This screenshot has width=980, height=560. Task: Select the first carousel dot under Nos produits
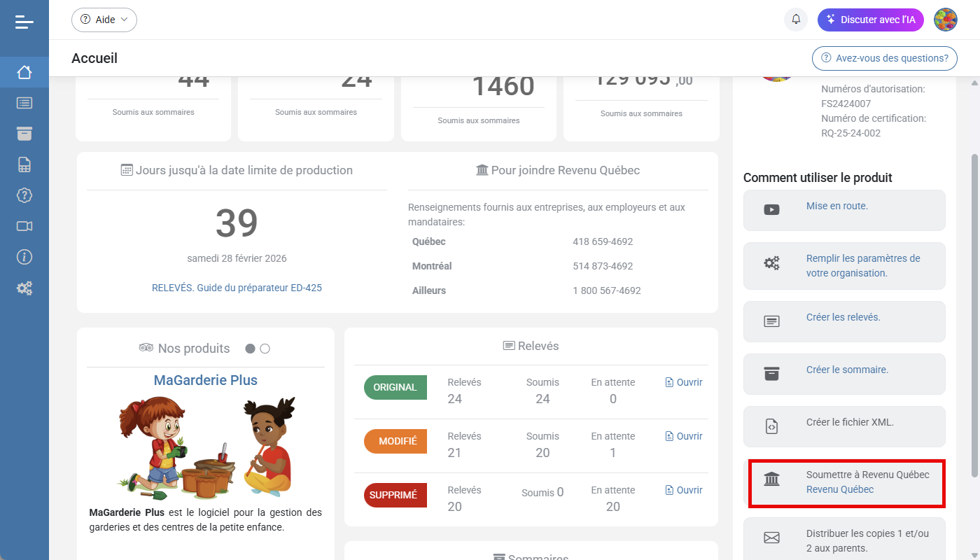tap(249, 348)
